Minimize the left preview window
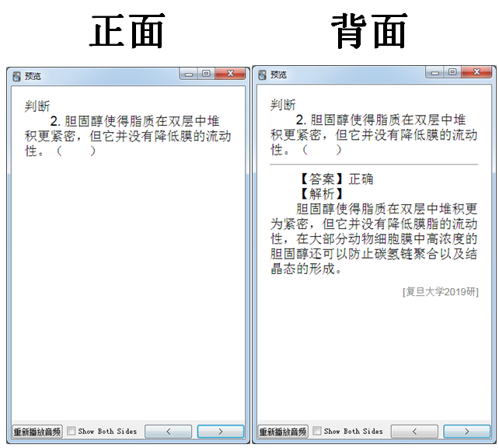The image size is (499, 448). pyautogui.click(x=189, y=74)
